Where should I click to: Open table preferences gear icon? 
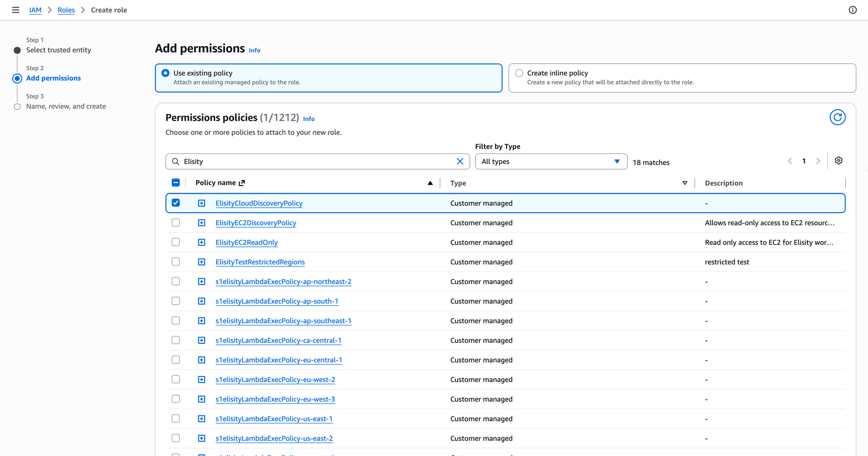point(838,161)
